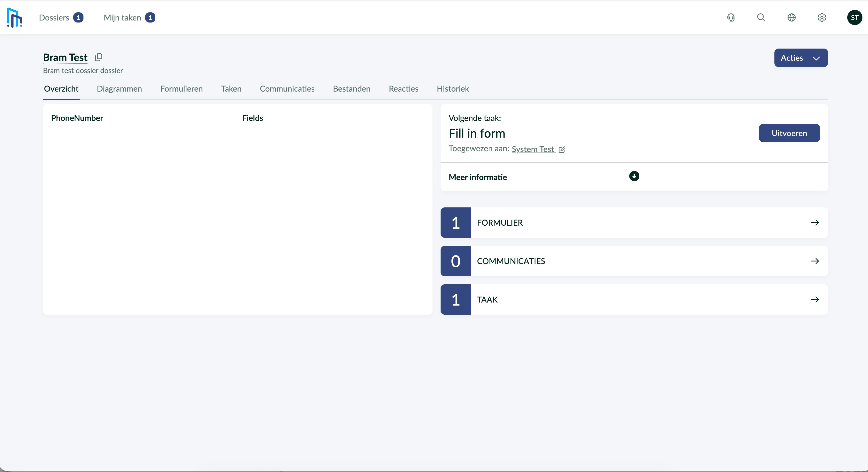The width and height of the screenshot is (868, 472).
Task: Open the Acties dropdown
Action: [x=801, y=58]
